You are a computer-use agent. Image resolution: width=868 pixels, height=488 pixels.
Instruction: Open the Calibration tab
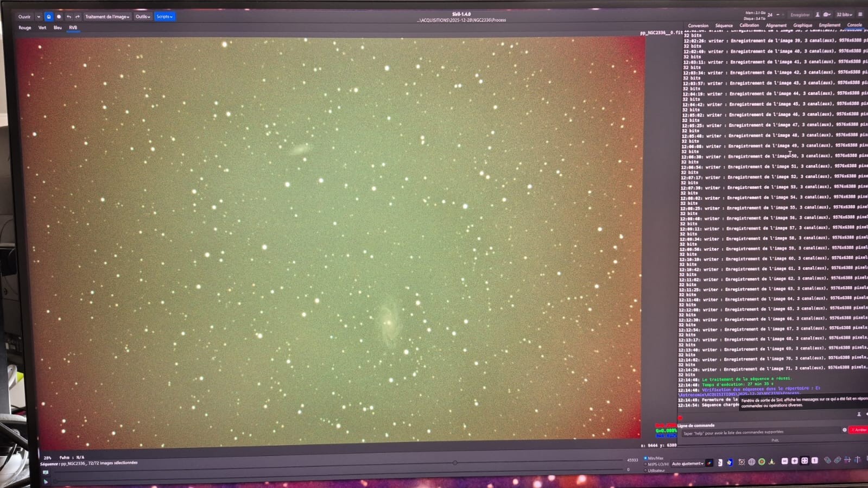[749, 25]
